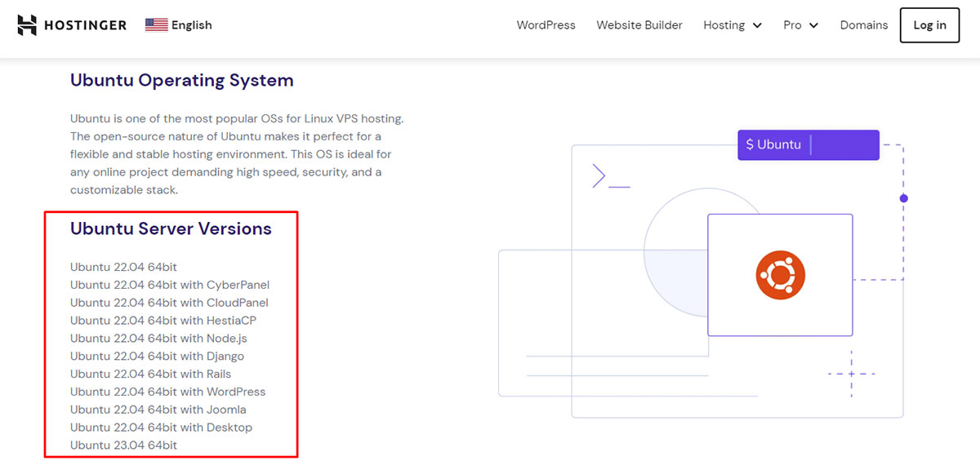Click the Log in button
The width and height of the screenshot is (980, 461).
click(x=929, y=25)
